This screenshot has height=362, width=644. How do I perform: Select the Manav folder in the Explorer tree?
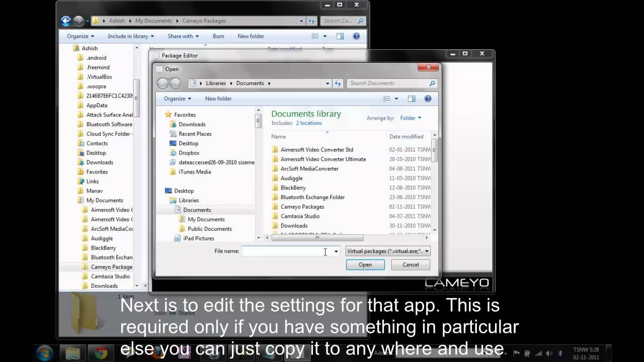(x=95, y=191)
